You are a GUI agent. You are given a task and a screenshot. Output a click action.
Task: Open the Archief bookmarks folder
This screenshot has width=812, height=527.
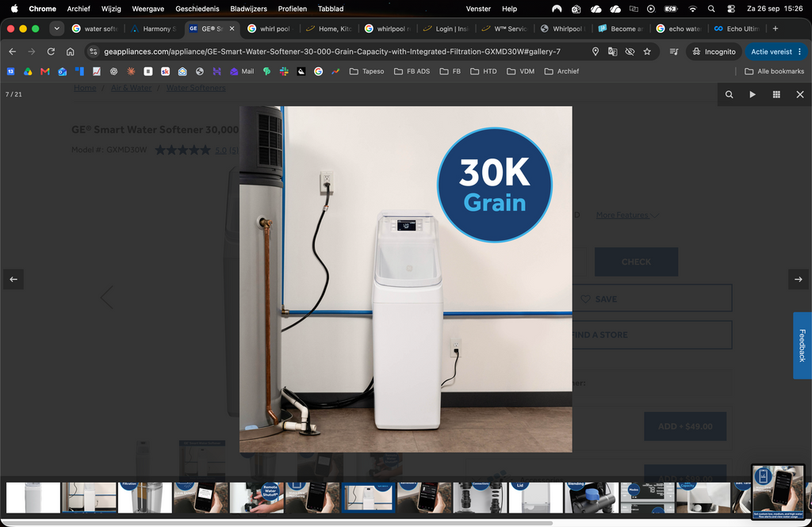click(x=562, y=71)
